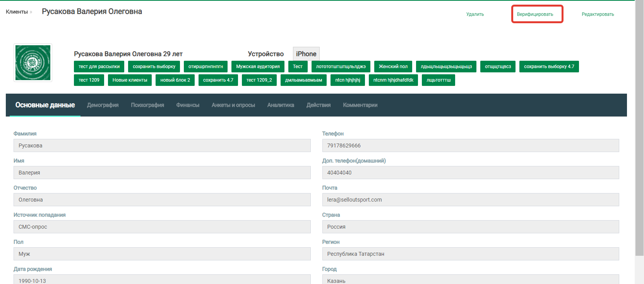
Task: Click the Почта email field
Action: (470, 200)
